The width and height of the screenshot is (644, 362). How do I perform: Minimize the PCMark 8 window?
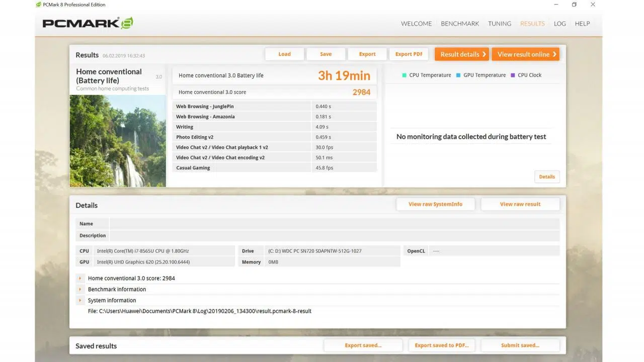tap(555, 5)
